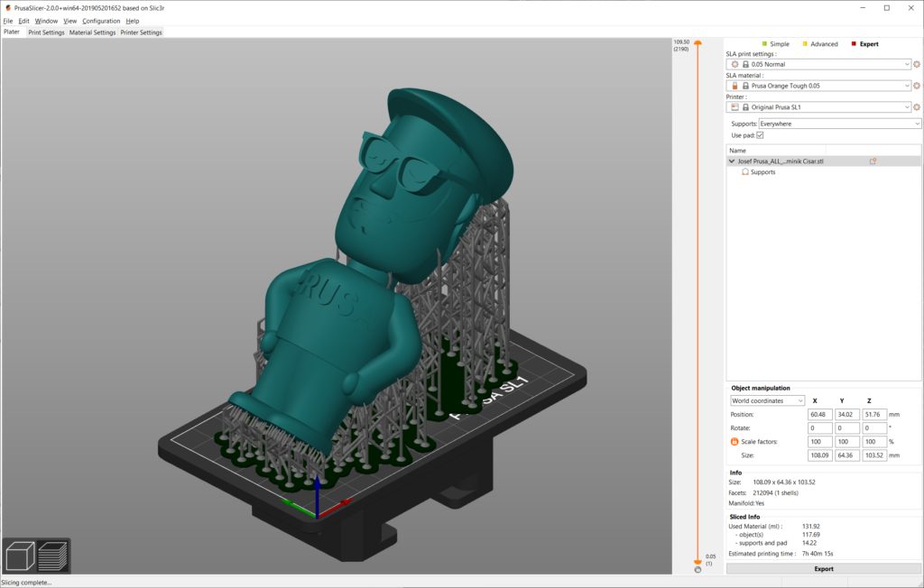Click Position Z field showing 51.76
Screen dimensions: 924x588
tap(874, 415)
